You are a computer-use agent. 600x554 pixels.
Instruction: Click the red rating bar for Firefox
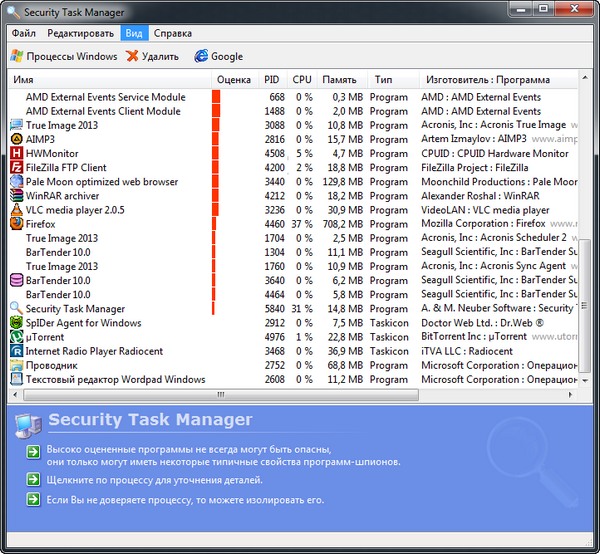click(x=215, y=225)
